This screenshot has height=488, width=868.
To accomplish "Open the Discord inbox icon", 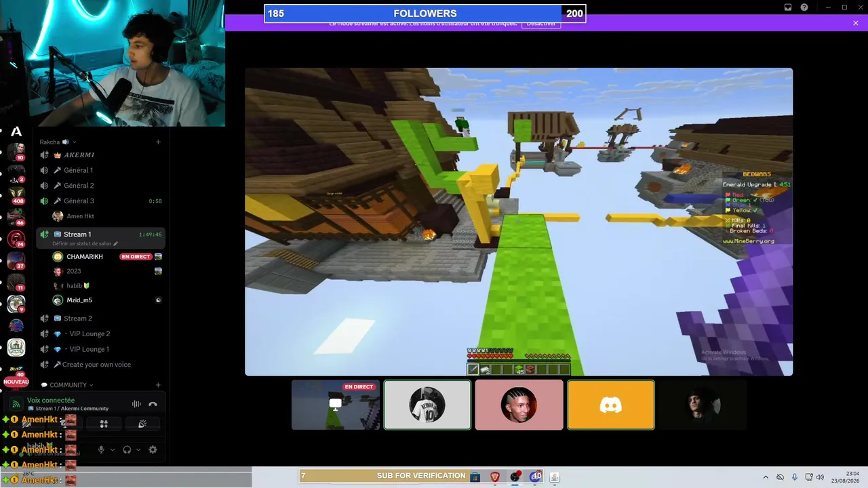I will [x=788, y=7].
